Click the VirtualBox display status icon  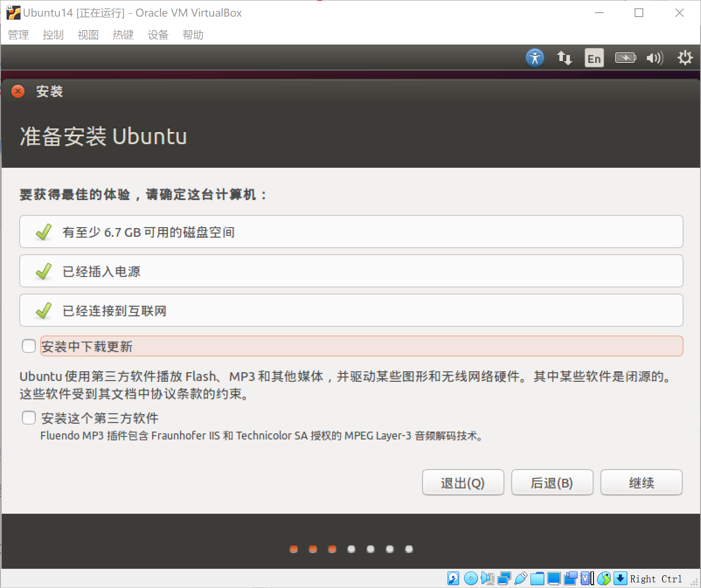click(x=554, y=578)
